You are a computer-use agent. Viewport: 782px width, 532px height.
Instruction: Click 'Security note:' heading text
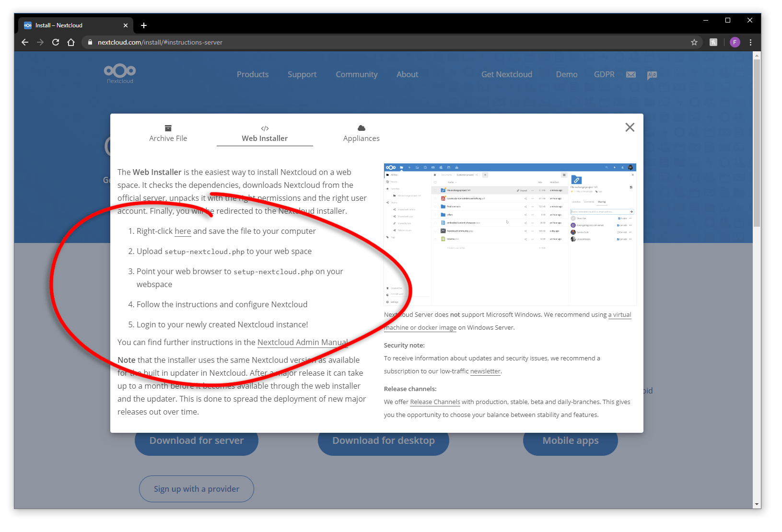coord(404,346)
